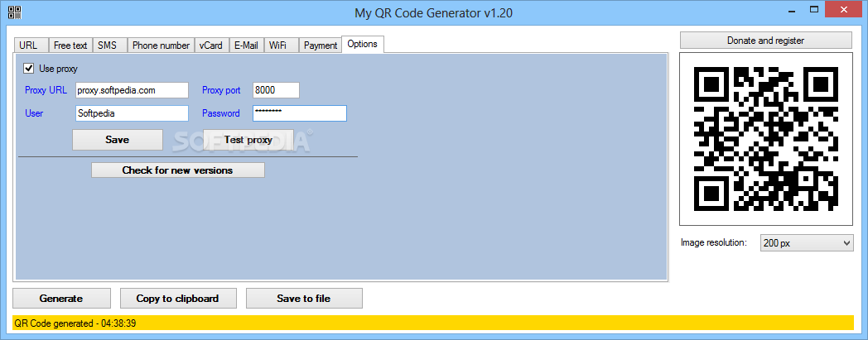The image size is (868, 340).
Task: Click Check for new versions
Action: coord(178,170)
